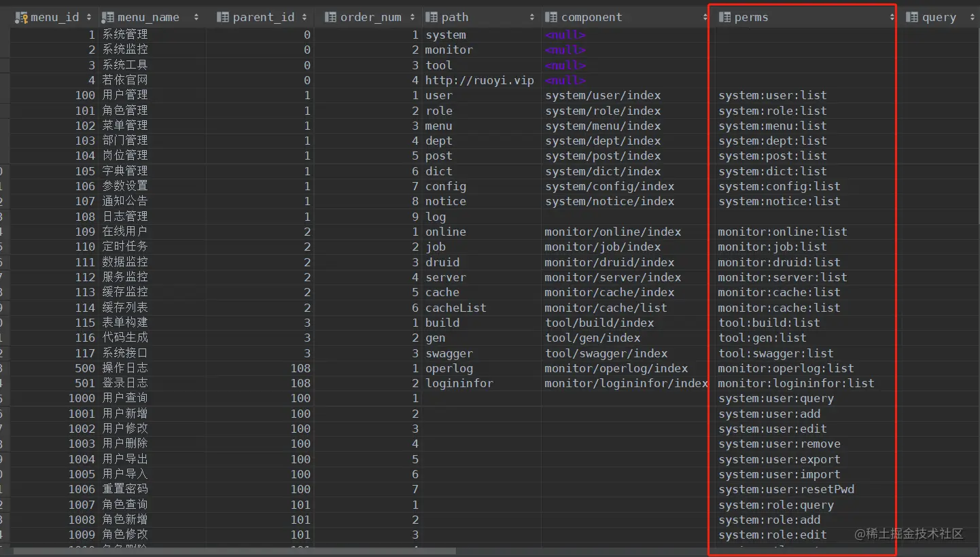Toggle sort arrows on the component column
The height and width of the screenshot is (557, 980).
(706, 18)
